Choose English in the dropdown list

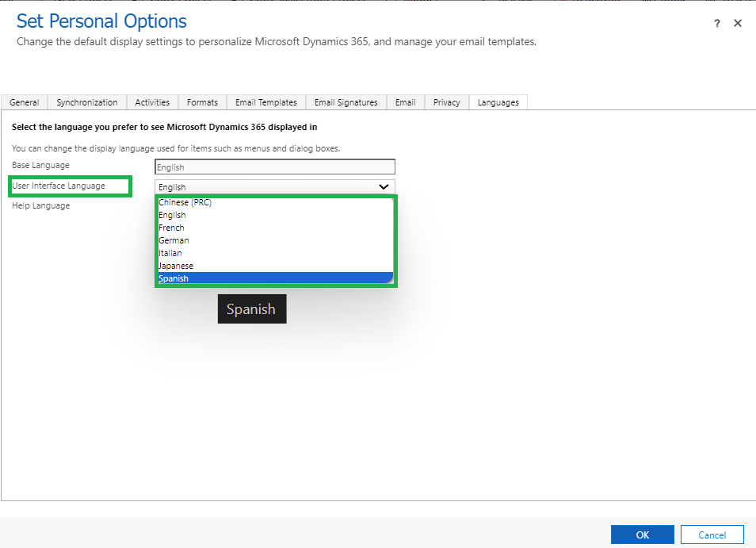tap(276, 215)
